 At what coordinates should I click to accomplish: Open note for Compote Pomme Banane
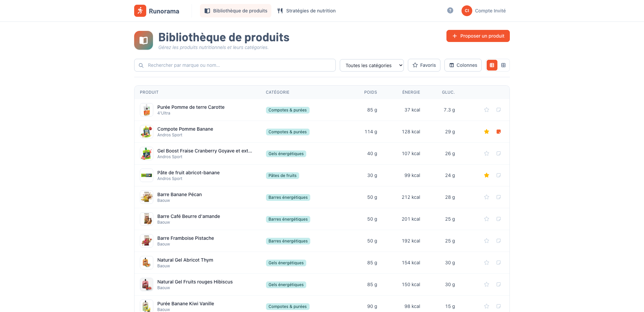tap(499, 132)
